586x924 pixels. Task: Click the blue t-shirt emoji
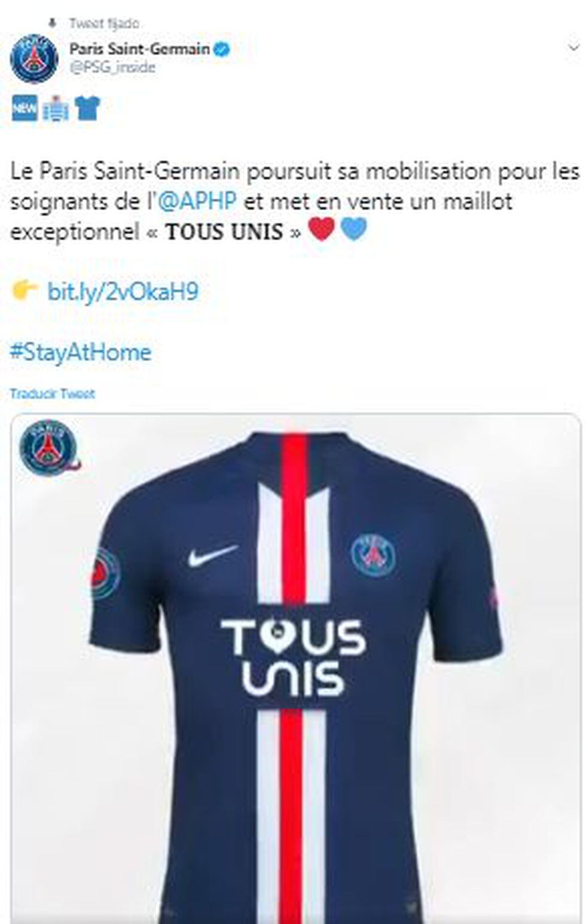click(x=87, y=108)
